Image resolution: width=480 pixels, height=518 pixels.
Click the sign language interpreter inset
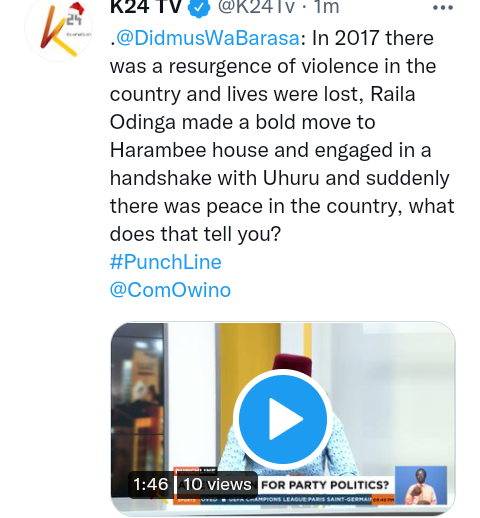pyautogui.click(x=421, y=485)
